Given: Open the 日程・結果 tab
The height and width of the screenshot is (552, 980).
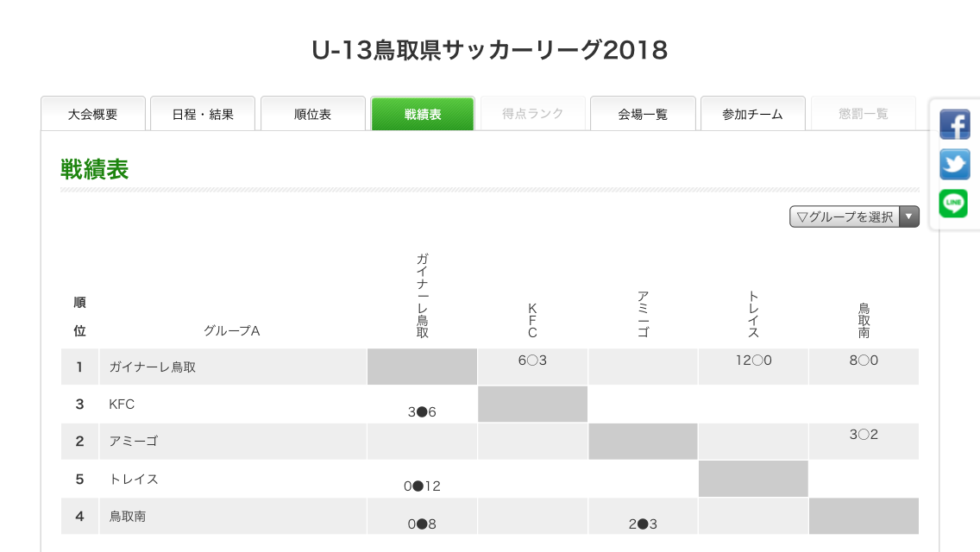Looking at the screenshot, I should [203, 114].
